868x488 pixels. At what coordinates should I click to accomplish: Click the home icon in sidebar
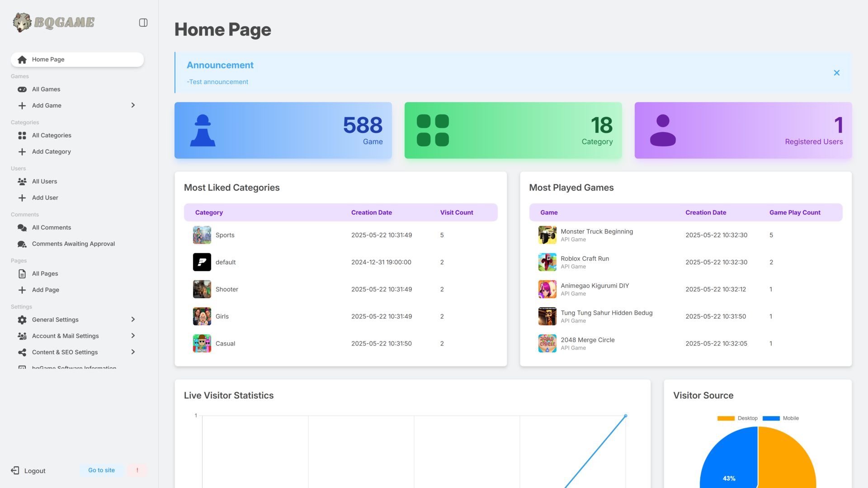tap(22, 60)
